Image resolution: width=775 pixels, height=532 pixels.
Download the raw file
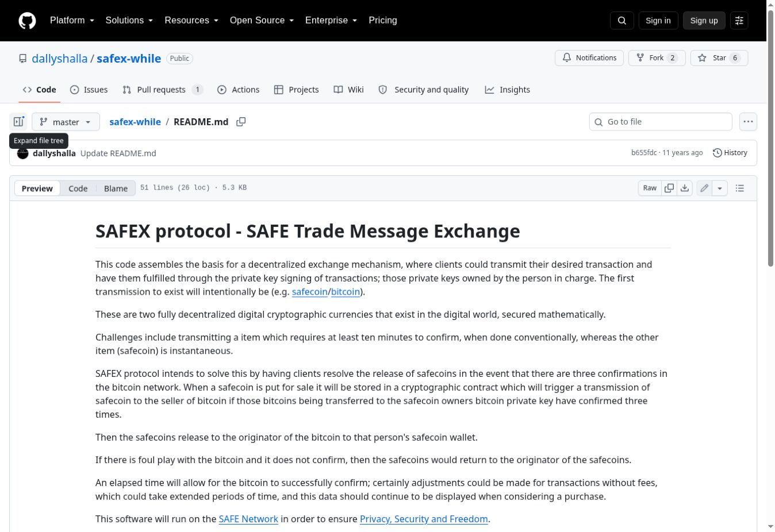[x=685, y=188]
